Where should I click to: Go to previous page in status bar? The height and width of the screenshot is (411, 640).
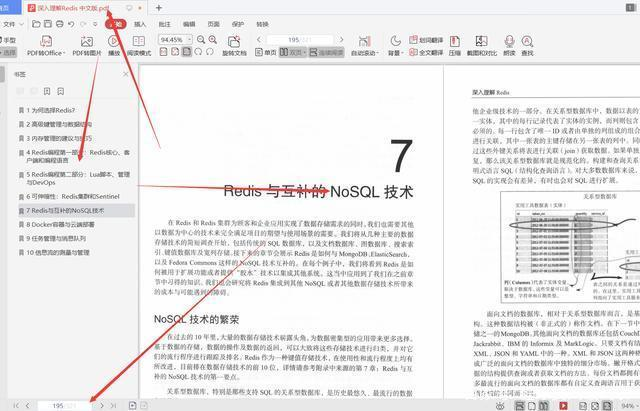click(x=27, y=405)
